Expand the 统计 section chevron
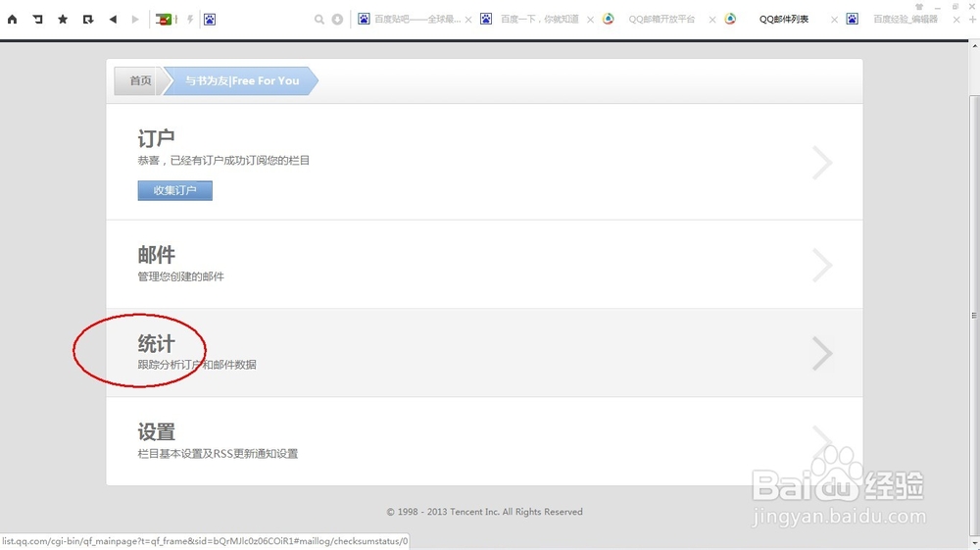 (821, 353)
